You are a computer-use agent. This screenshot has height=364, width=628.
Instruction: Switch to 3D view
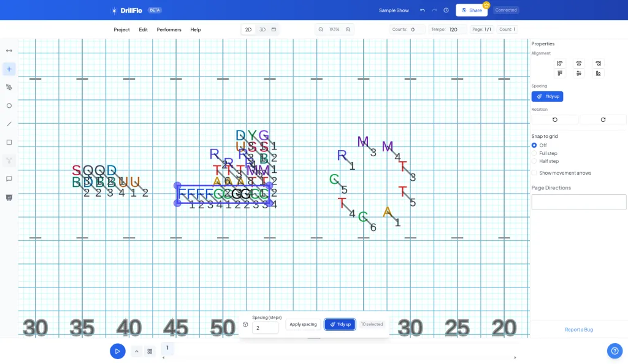(262, 29)
